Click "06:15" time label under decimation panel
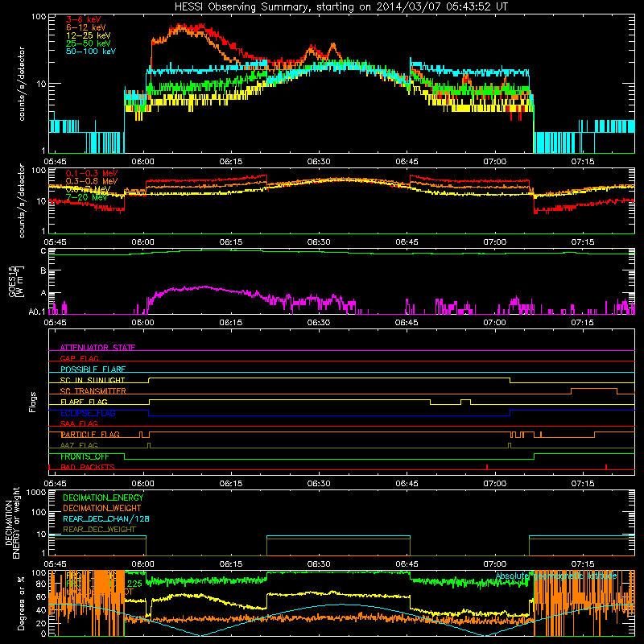 pyautogui.click(x=231, y=564)
